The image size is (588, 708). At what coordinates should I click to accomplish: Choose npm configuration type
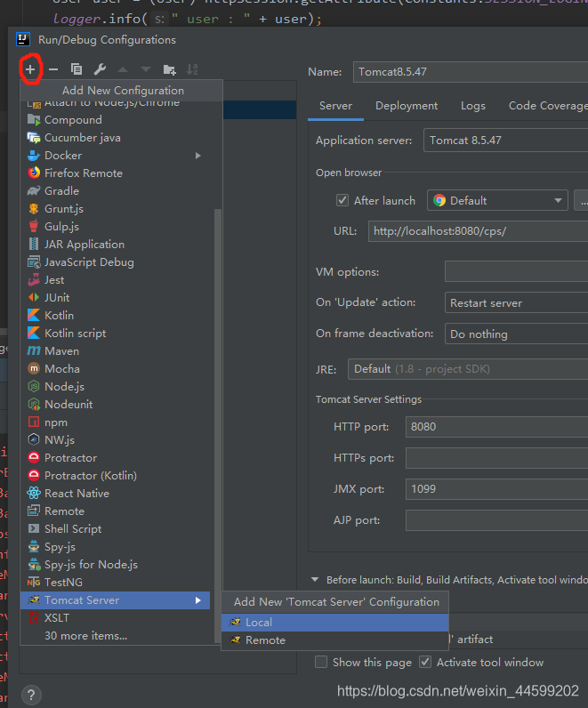pyautogui.click(x=115, y=422)
